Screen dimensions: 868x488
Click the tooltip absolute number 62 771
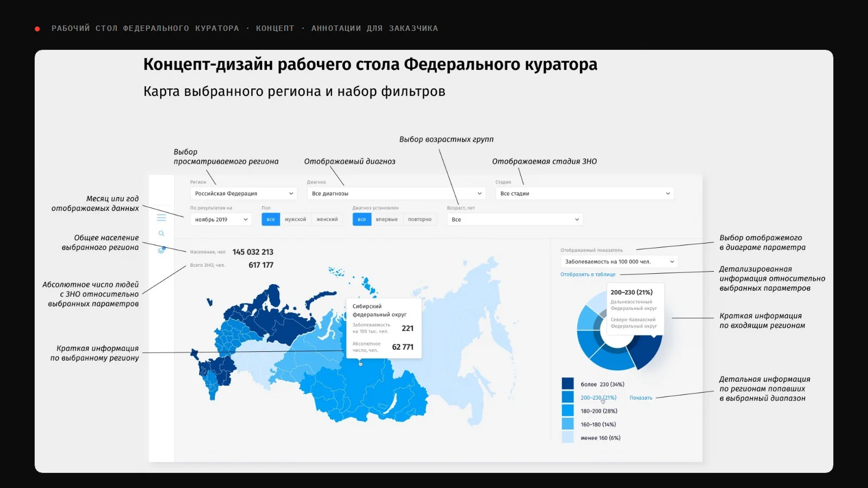pos(403,347)
